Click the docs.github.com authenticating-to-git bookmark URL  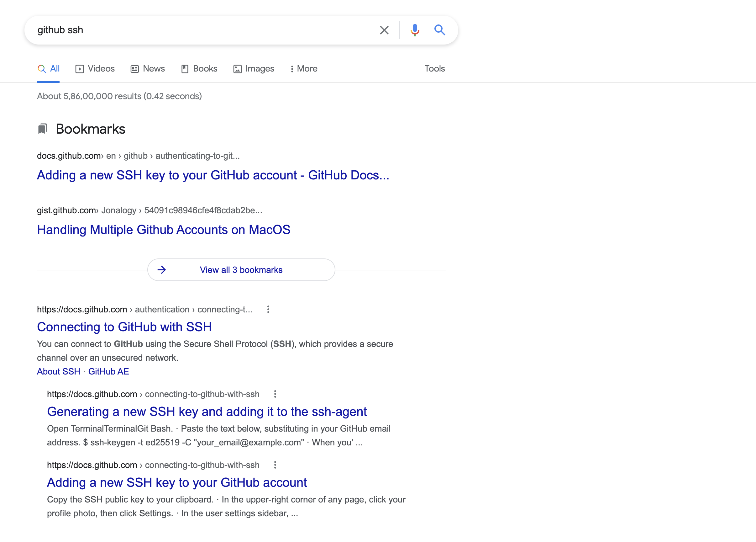click(138, 156)
